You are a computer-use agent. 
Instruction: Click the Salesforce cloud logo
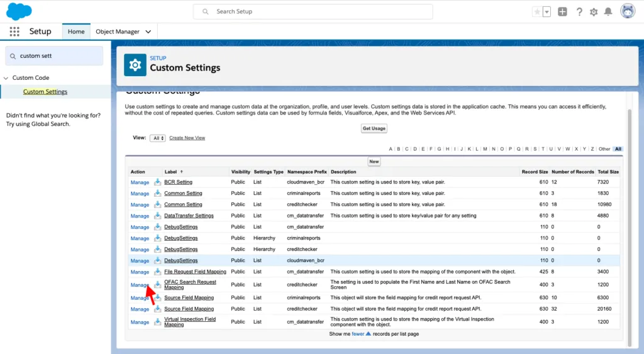tap(19, 11)
